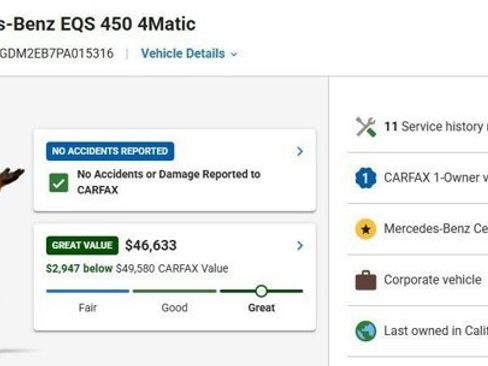
Task: Click the Great label under value bar
Action: (261, 307)
